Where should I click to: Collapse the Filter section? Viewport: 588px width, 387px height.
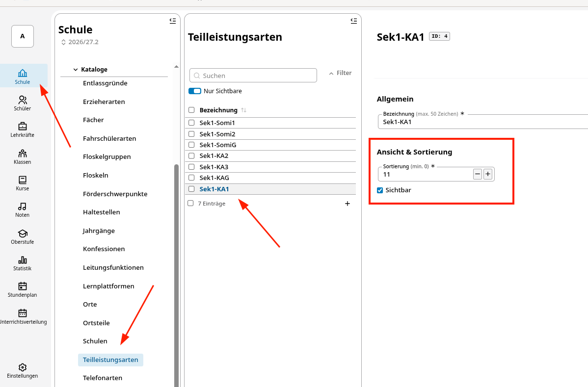coord(340,73)
